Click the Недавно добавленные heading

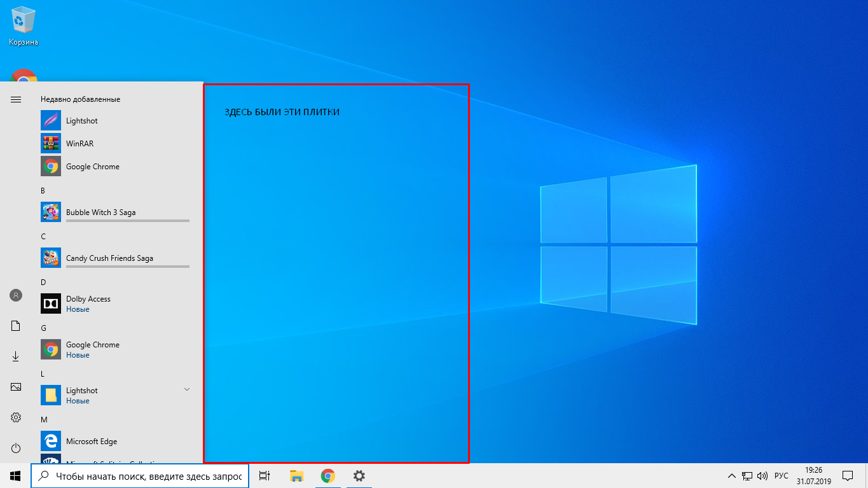click(80, 99)
